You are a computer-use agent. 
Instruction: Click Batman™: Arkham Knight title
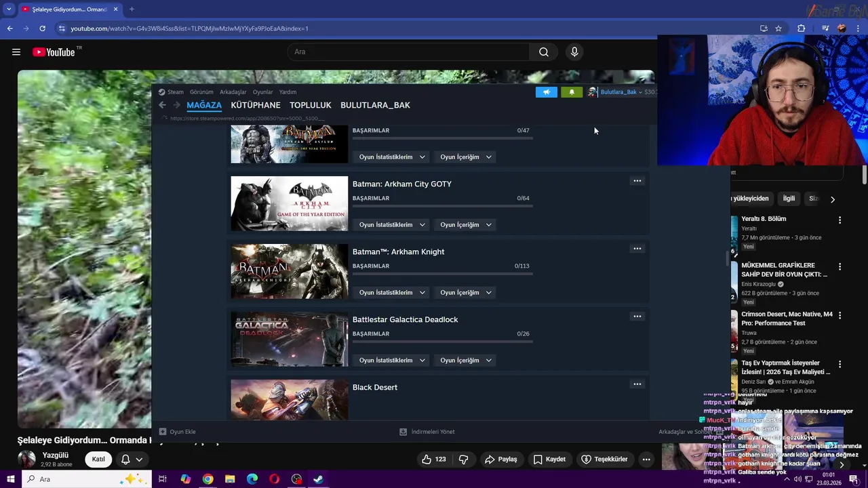[398, 252]
